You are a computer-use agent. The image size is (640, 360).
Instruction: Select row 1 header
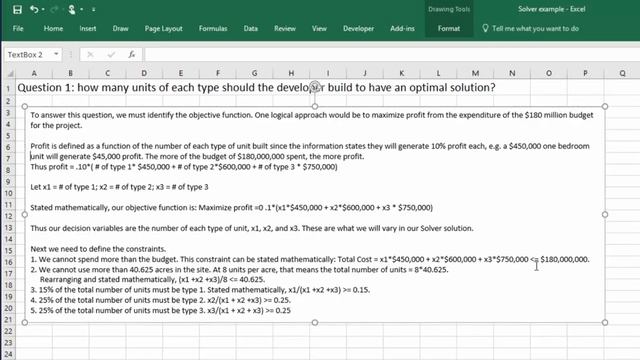[8, 88]
